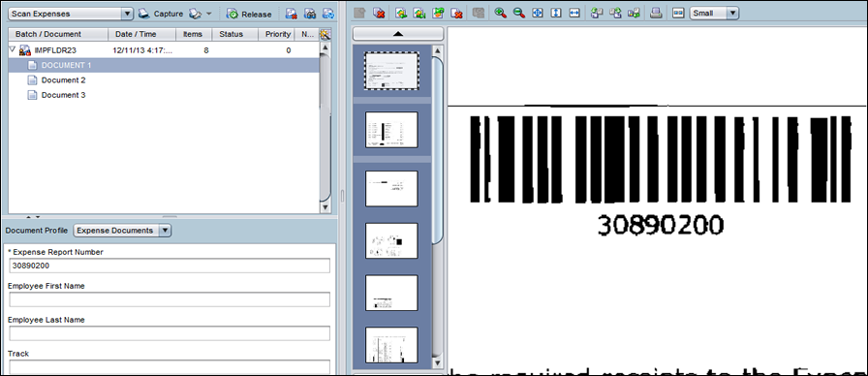Image resolution: width=868 pixels, height=376 pixels.
Task: Select the second page thumbnail
Action: click(391, 130)
